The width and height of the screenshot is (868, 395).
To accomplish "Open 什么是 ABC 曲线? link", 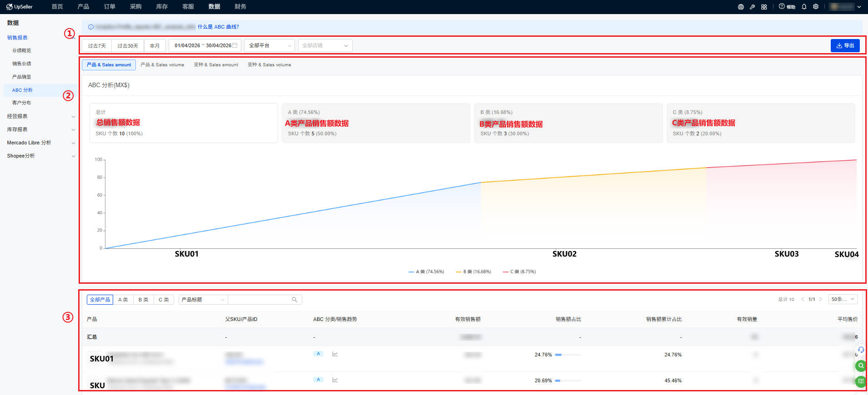I will point(218,27).
